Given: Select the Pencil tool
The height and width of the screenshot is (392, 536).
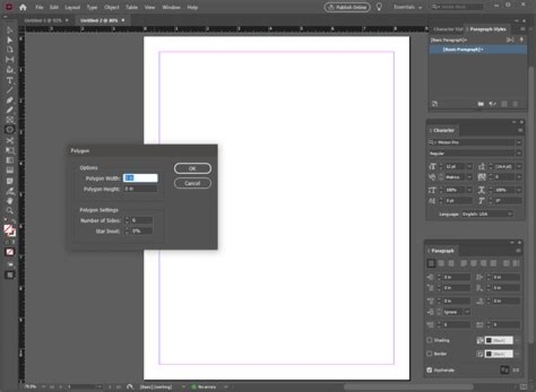Looking at the screenshot, I should click(x=10, y=110).
